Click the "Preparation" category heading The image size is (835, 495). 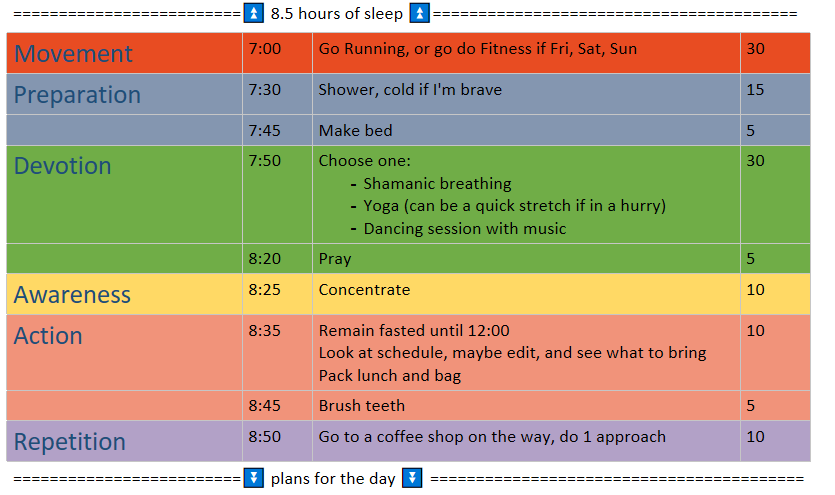[x=78, y=95]
